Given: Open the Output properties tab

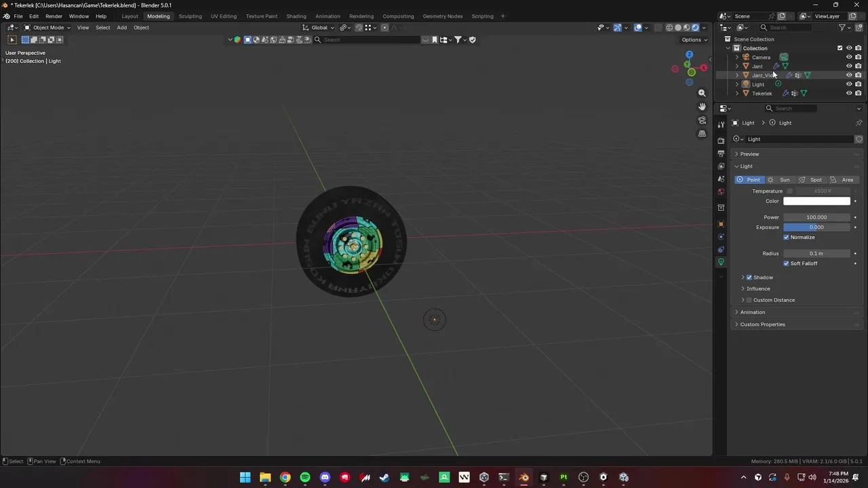Looking at the screenshot, I should point(721,153).
